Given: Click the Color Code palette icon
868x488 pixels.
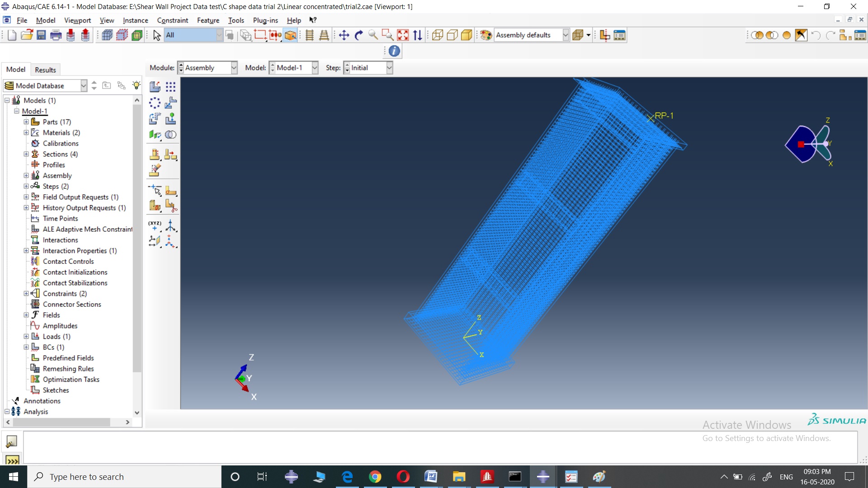Looking at the screenshot, I should (486, 35).
